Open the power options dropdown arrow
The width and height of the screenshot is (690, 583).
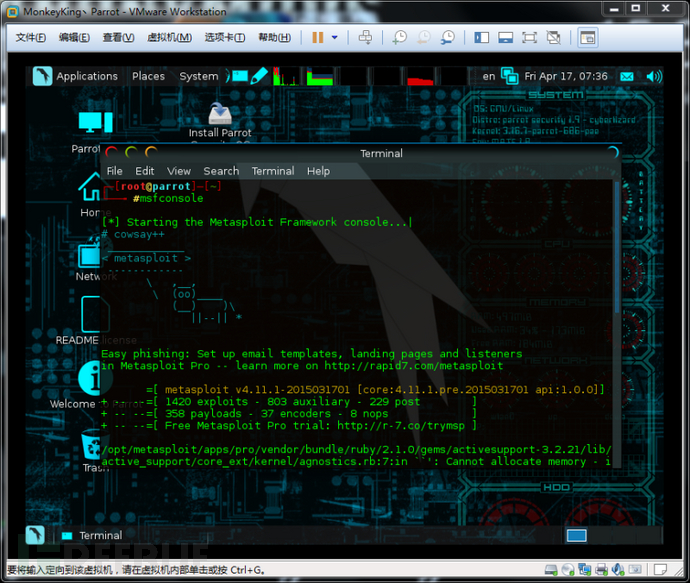[x=334, y=37]
